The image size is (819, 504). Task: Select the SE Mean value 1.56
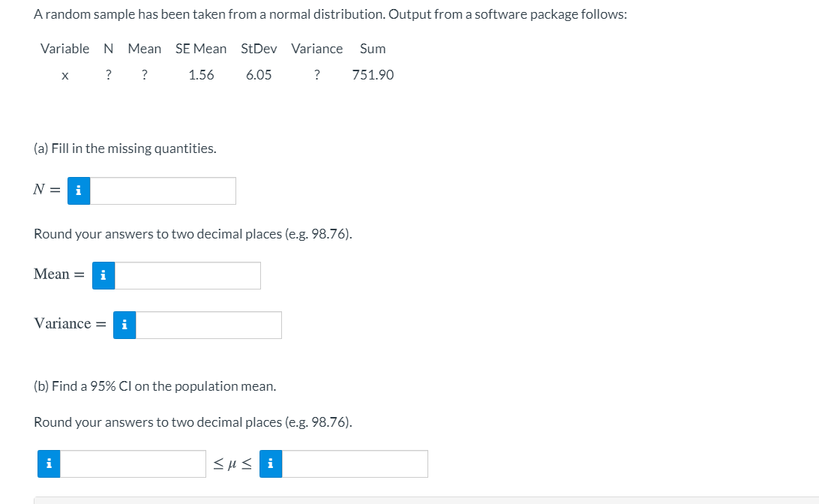point(200,74)
